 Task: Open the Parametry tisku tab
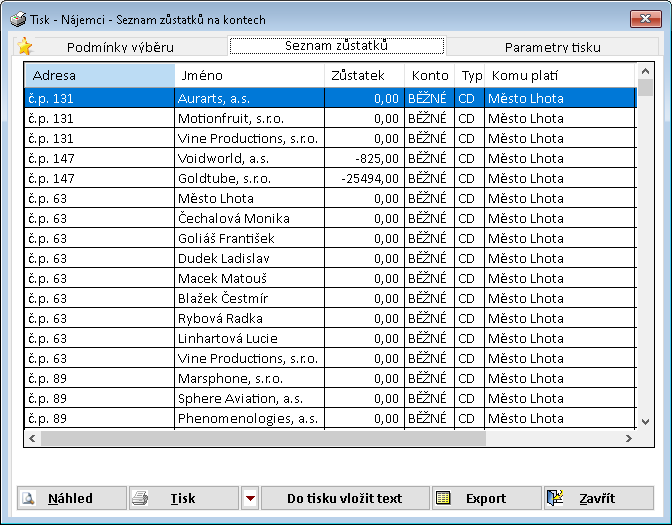point(553,47)
